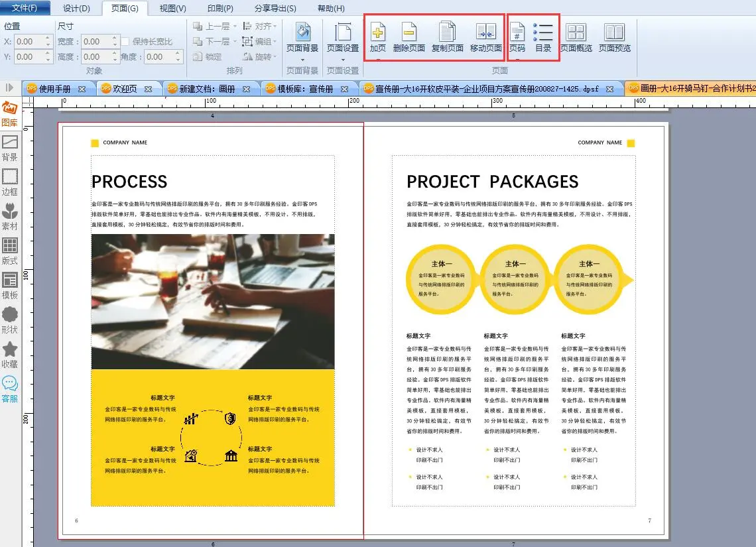Screen dimensions: 756x547
Task: Switch to the 印刷(P) ribbon tab
Action: [220, 8]
